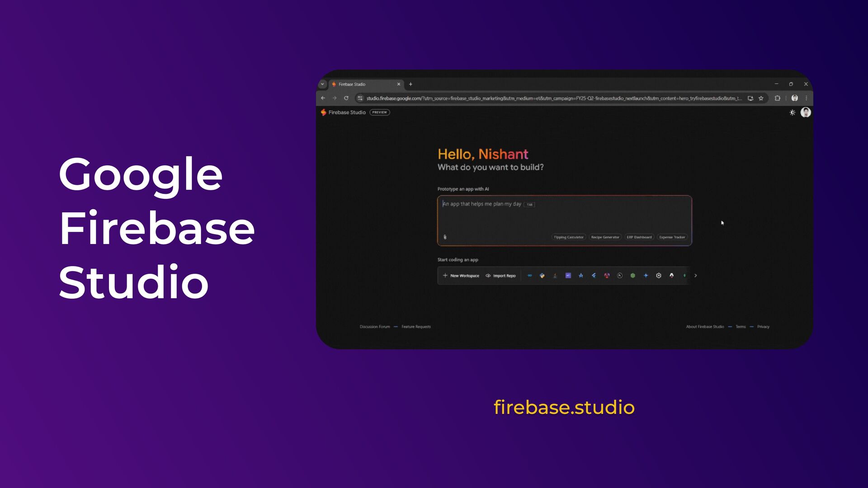Open the Chrome profile avatar in toolbar
The width and height of the screenshot is (868, 488).
794,98
